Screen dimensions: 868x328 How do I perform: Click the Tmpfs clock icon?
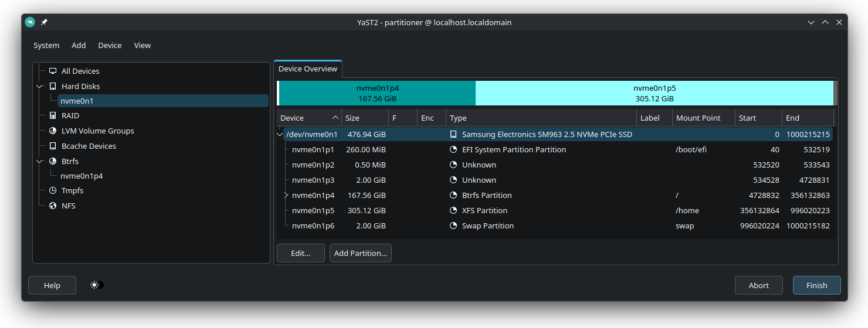tap(53, 191)
